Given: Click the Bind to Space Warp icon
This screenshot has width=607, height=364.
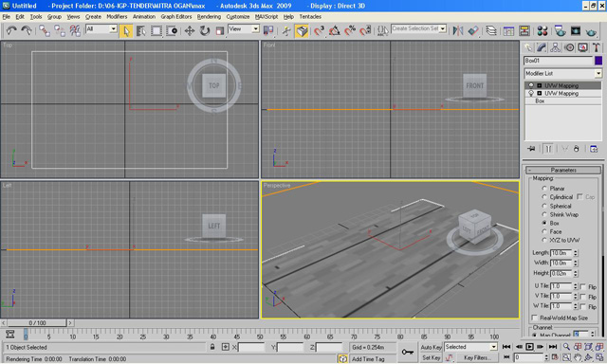Looking at the screenshot, I should coord(75,30).
